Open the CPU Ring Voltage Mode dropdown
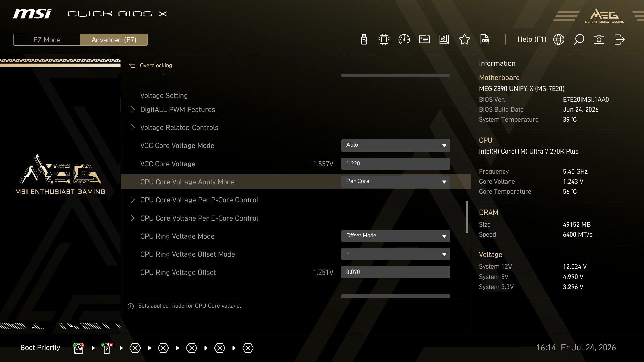This screenshot has width=644, height=362. (x=396, y=236)
